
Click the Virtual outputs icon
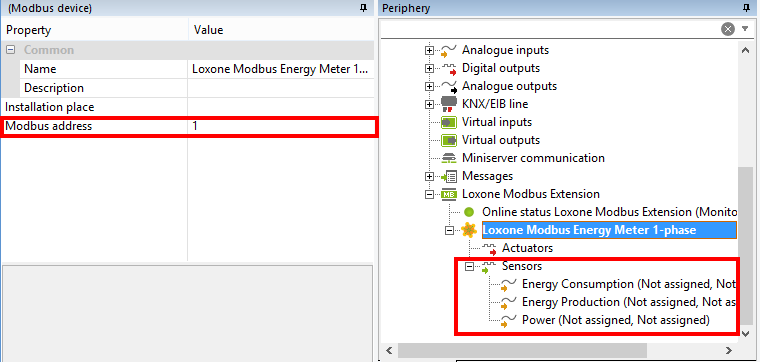coord(448,140)
